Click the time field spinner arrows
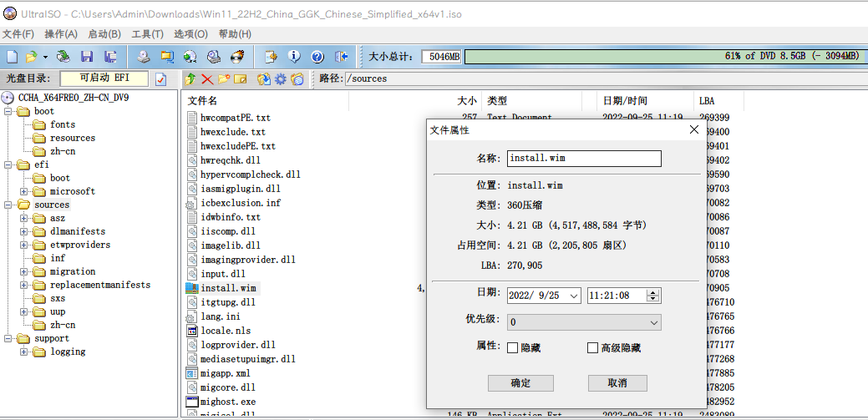This screenshot has width=868, height=420. point(653,296)
